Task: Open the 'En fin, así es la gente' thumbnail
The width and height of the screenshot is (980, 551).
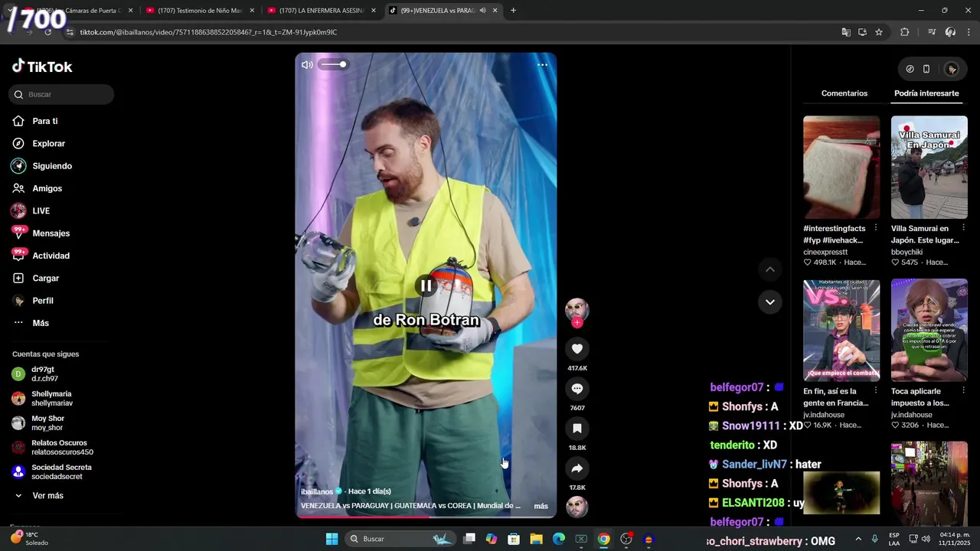Action: coord(841,330)
